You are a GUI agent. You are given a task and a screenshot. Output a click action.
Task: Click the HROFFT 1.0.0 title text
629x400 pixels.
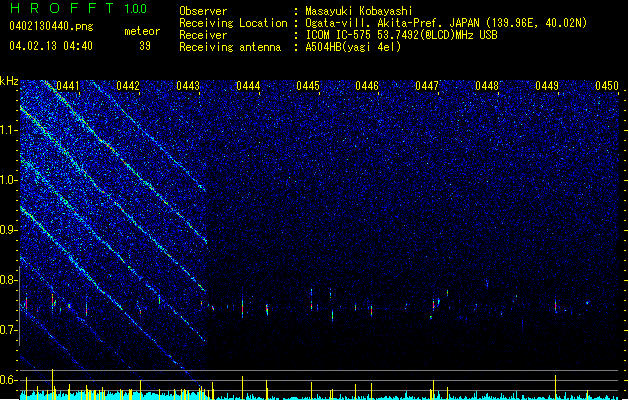[78, 8]
